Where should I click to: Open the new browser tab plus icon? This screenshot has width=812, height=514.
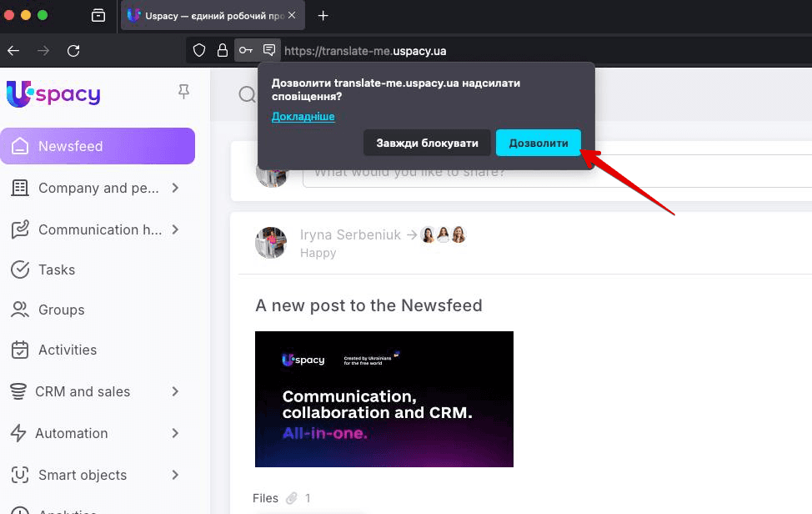(323, 16)
